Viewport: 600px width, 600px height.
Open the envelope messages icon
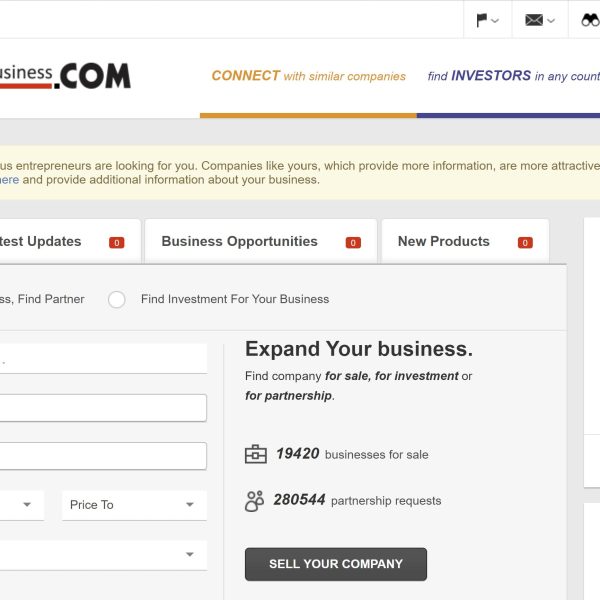[534, 20]
